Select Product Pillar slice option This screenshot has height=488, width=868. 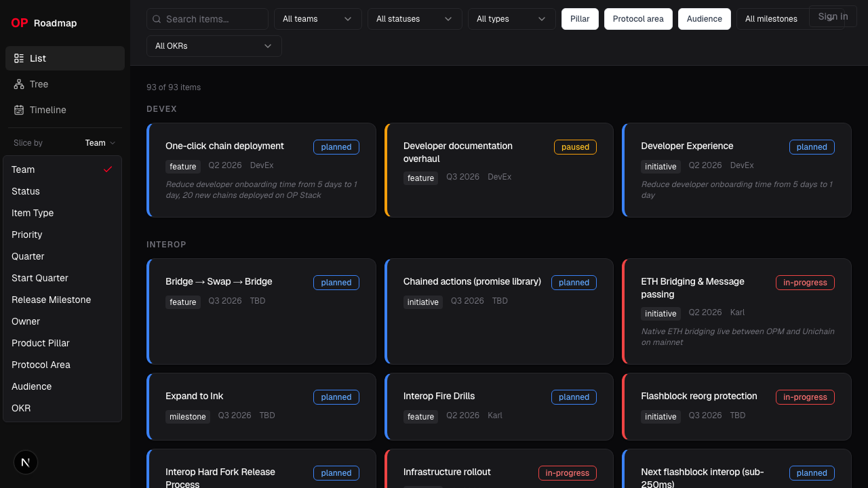point(62,343)
